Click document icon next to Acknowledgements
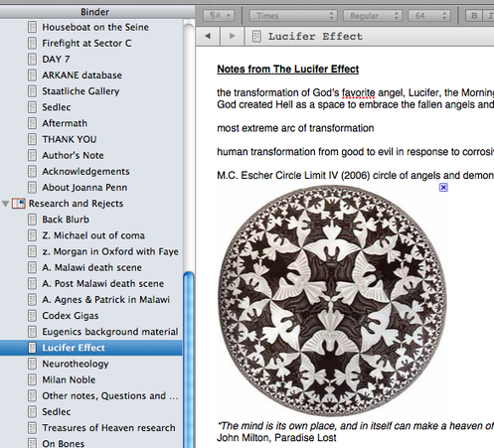 (x=32, y=171)
